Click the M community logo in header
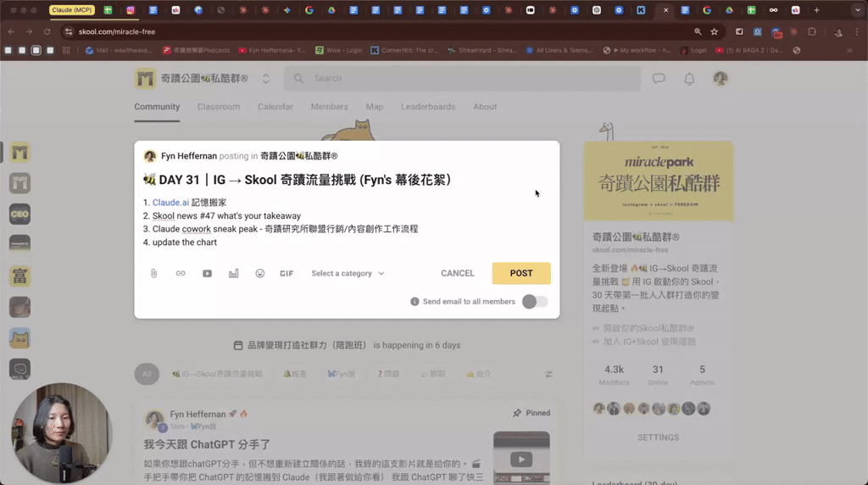868x485 pixels. pos(145,79)
